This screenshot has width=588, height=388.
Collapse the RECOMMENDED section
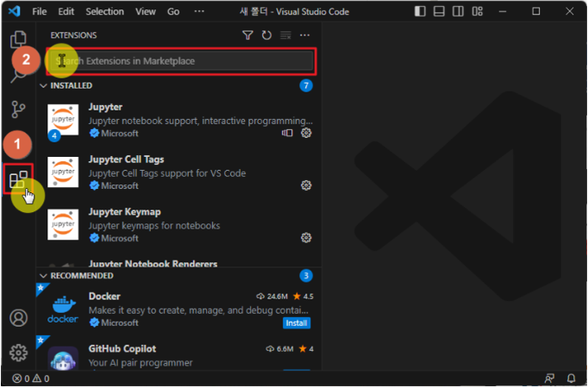point(43,276)
